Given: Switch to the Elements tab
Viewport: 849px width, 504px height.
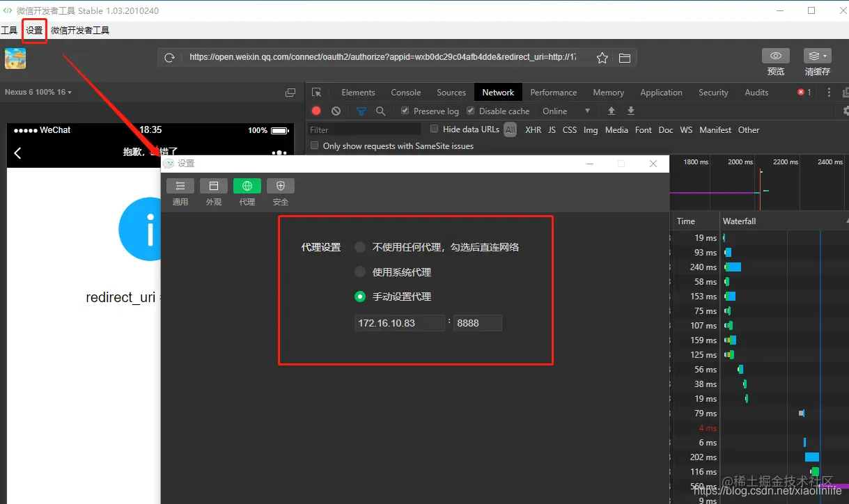Looking at the screenshot, I should (x=358, y=93).
